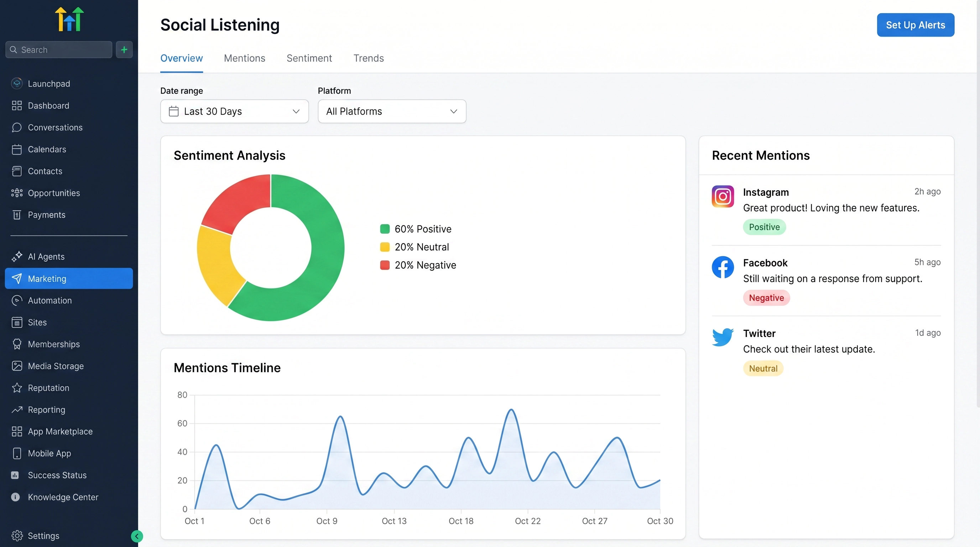Click inside the sidebar Search field

point(59,50)
